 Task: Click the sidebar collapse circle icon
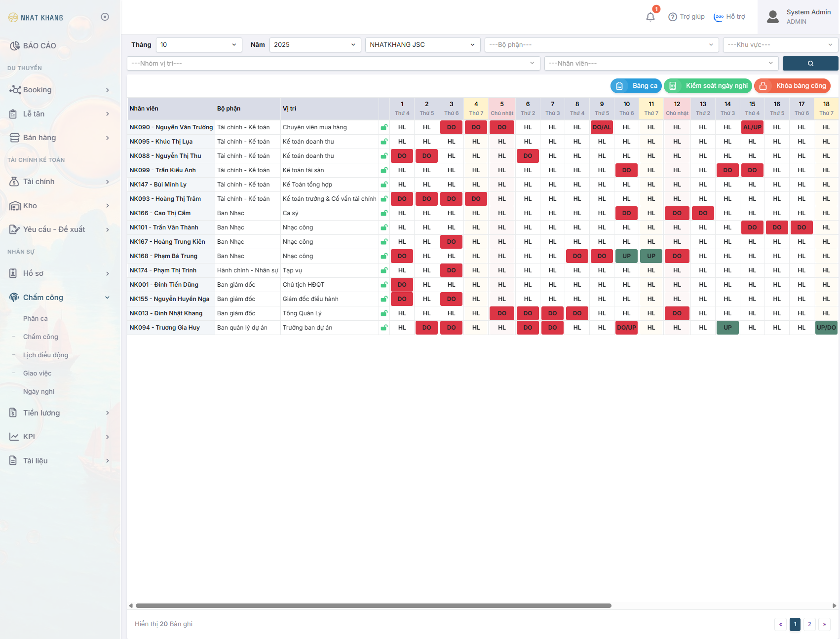105,17
